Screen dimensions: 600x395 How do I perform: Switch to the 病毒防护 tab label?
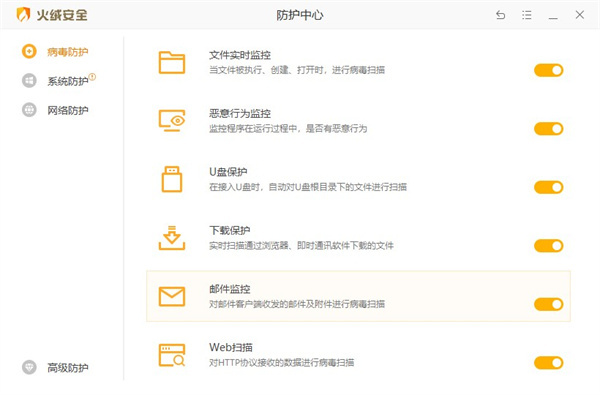click(68, 52)
